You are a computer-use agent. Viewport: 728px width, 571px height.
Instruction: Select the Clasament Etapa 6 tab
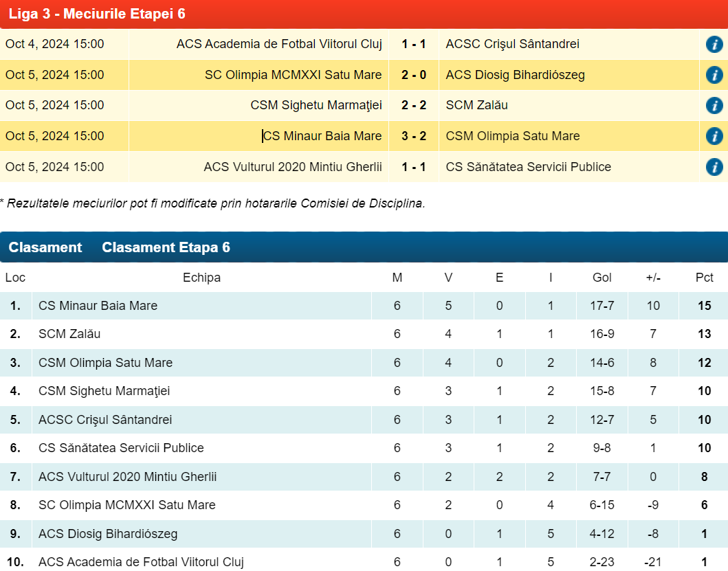(x=166, y=247)
